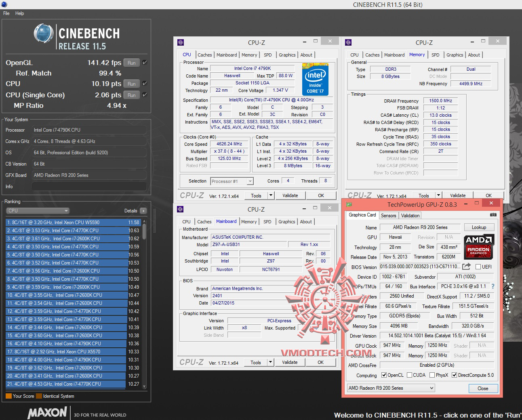Click the Cinebench app icon in title bar
Image resolution: width=522 pixels, height=420 pixels.
(x=4, y=4)
